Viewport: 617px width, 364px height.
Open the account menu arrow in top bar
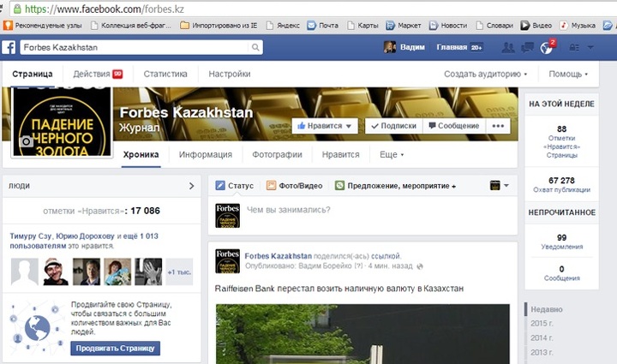pyautogui.click(x=591, y=47)
